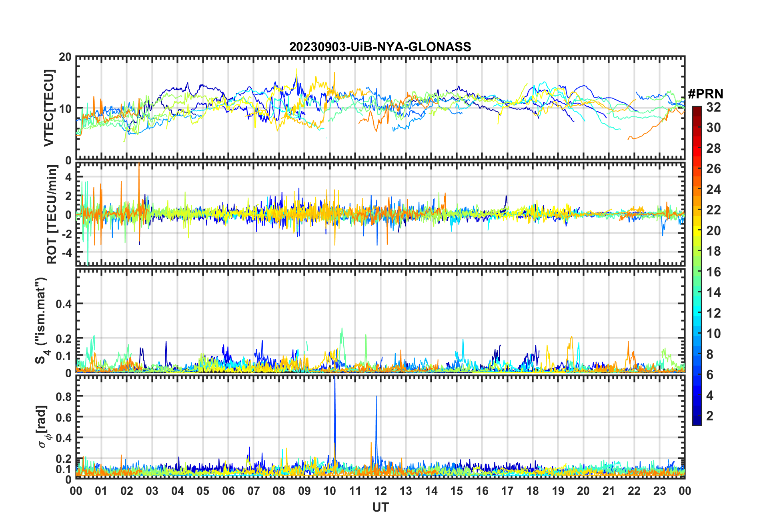Viewport: 761px width, 532px height.
Task: Select colorbar tick label 30
Action: click(x=713, y=128)
